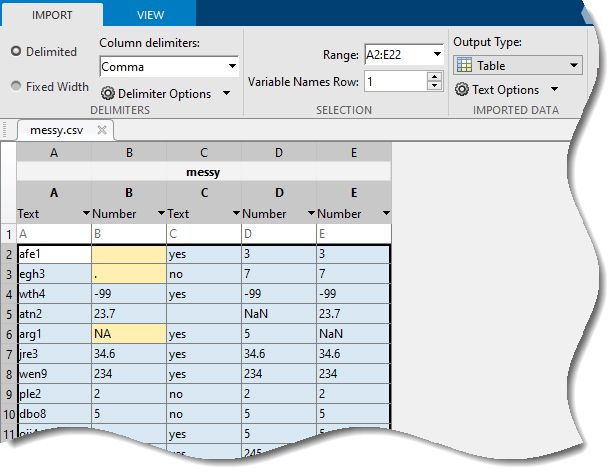
Task: Open the Output Type Table dropdown
Action: click(574, 66)
